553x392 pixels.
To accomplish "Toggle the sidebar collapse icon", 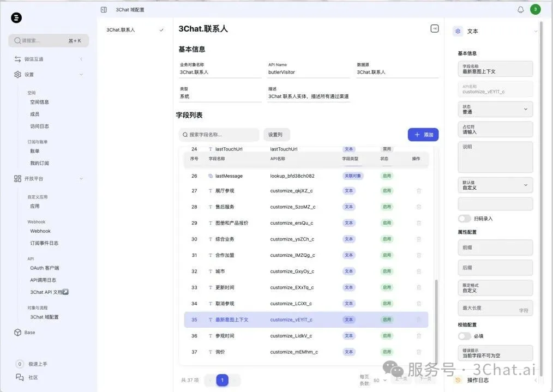I will (104, 10).
